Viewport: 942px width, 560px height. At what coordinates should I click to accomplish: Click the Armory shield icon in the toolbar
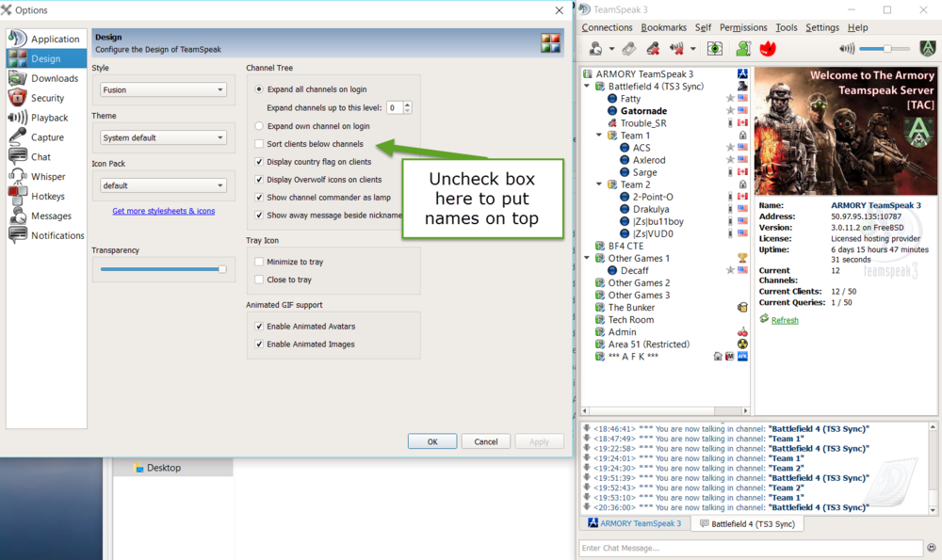tap(928, 49)
